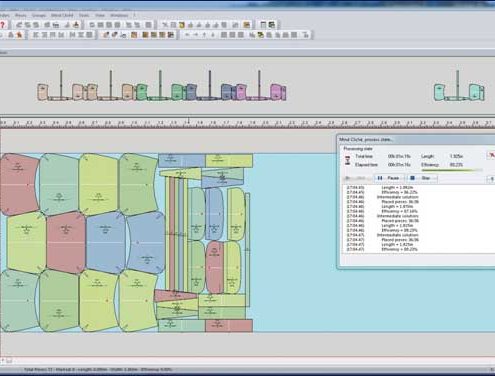Click the up arrow nudge icon

204,35
